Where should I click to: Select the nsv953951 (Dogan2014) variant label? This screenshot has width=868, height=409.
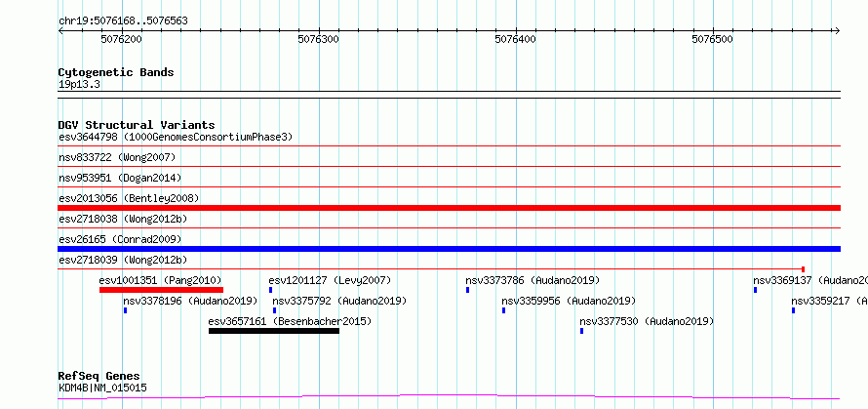[120, 179]
